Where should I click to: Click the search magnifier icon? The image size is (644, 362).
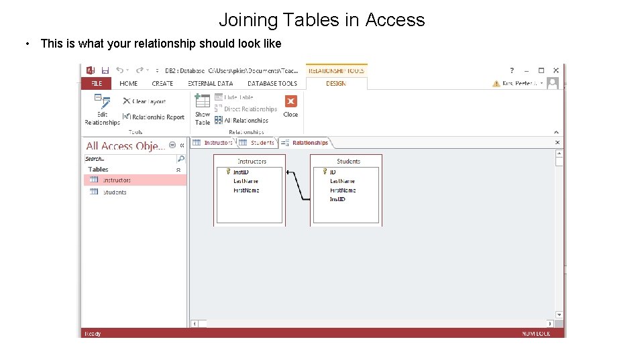180,159
